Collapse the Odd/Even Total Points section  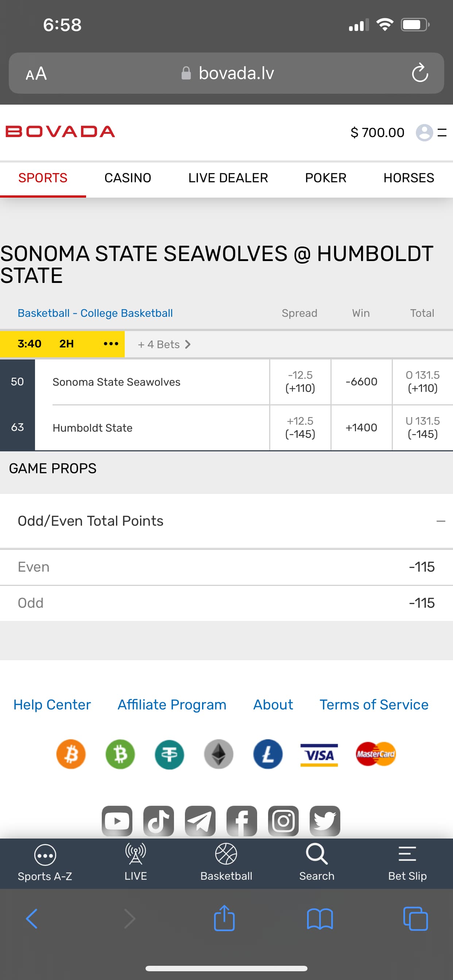pyautogui.click(x=441, y=521)
